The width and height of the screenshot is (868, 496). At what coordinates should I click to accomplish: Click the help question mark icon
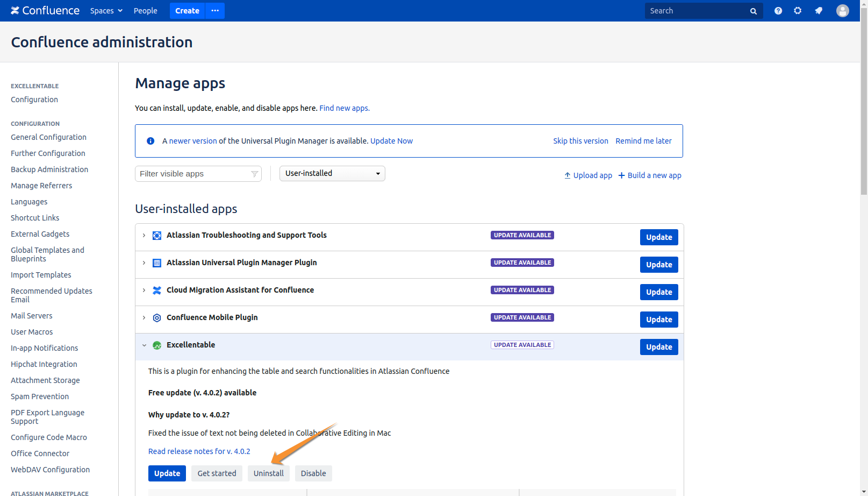[x=778, y=11]
